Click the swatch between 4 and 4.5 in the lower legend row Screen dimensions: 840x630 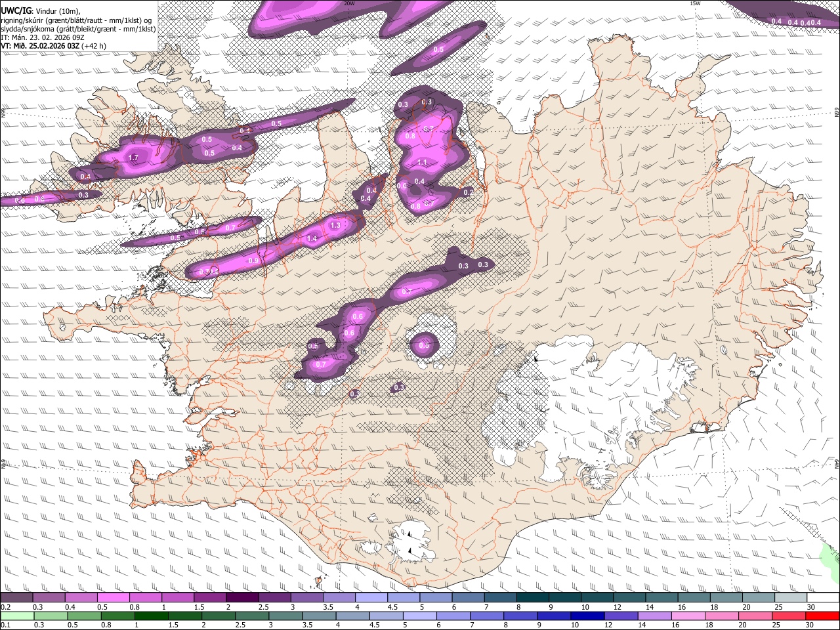point(353,616)
